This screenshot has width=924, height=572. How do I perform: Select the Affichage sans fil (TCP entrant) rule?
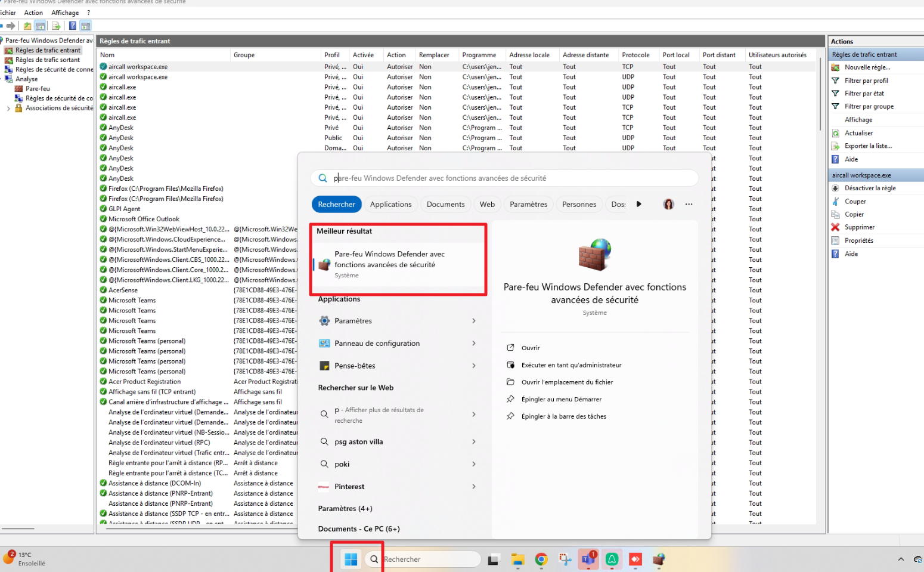pyautogui.click(x=152, y=392)
